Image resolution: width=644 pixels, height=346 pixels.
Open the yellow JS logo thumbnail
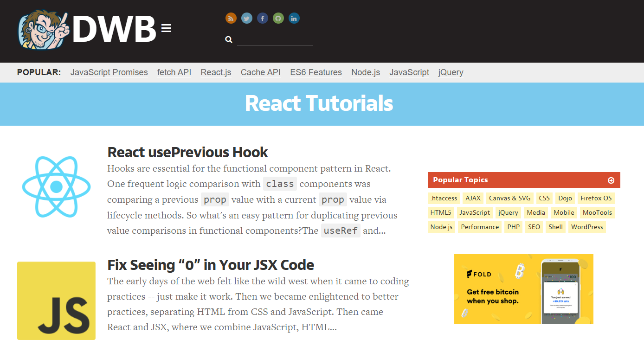(56, 301)
